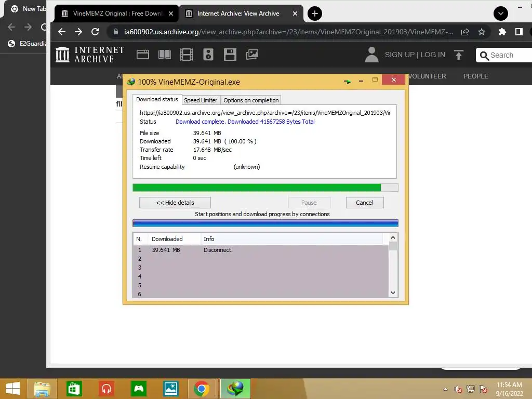
Task: Click the download dialog green arrow icon
Action: tap(347, 82)
